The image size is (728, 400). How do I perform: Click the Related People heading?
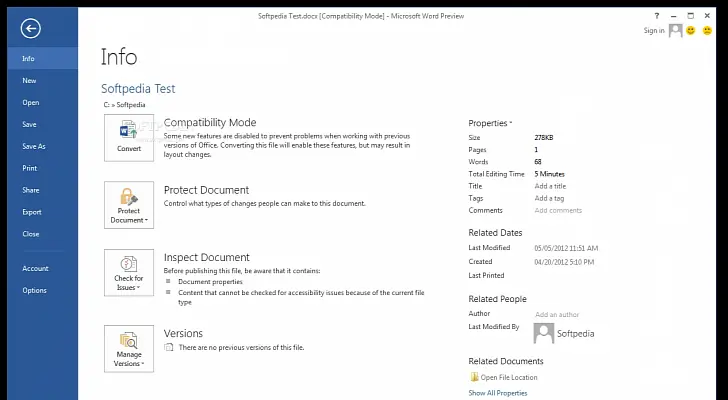tap(497, 299)
